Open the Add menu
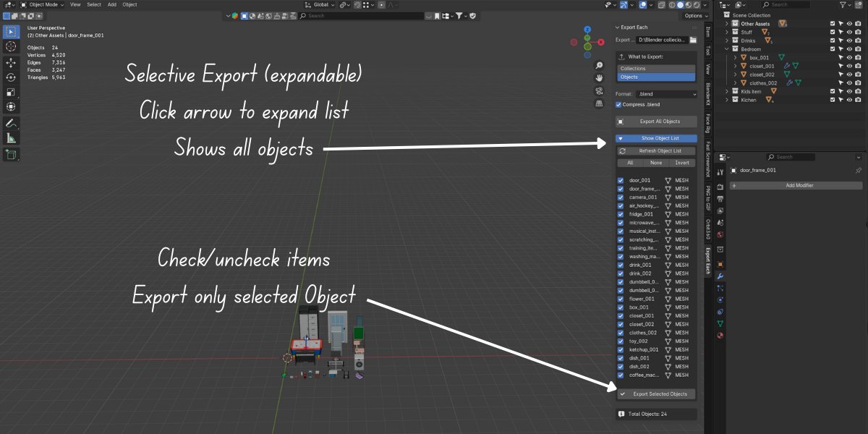Screen dimensions: 868x434 (x=111, y=4)
